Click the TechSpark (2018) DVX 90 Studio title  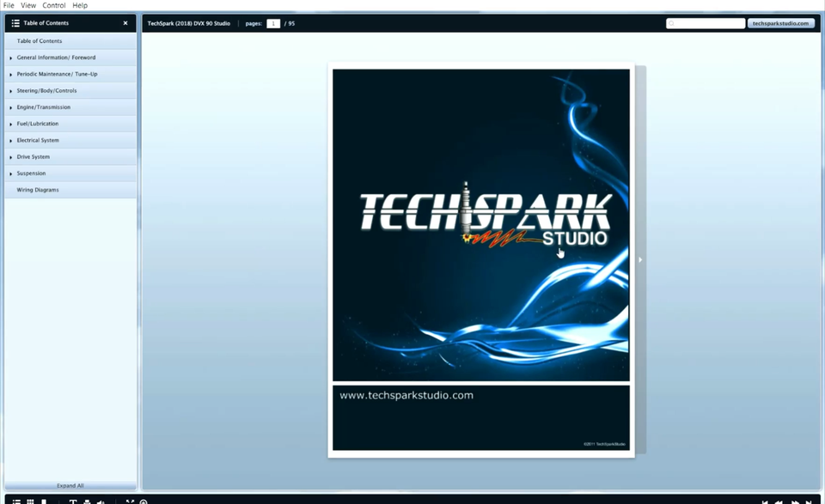click(x=188, y=24)
